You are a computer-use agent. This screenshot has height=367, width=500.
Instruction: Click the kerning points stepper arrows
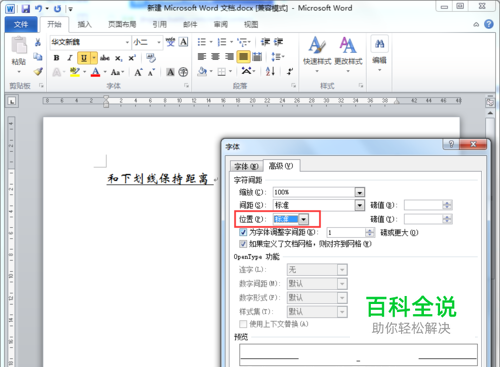369,232
